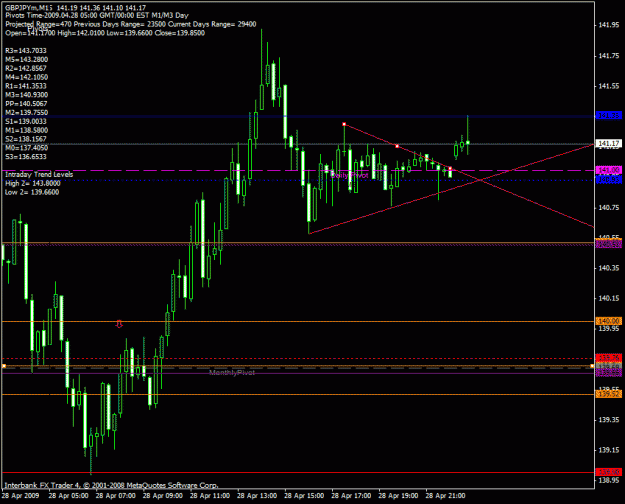Click the 141.75 price scale label
The height and width of the screenshot is (504, 625).
(609, 56)
